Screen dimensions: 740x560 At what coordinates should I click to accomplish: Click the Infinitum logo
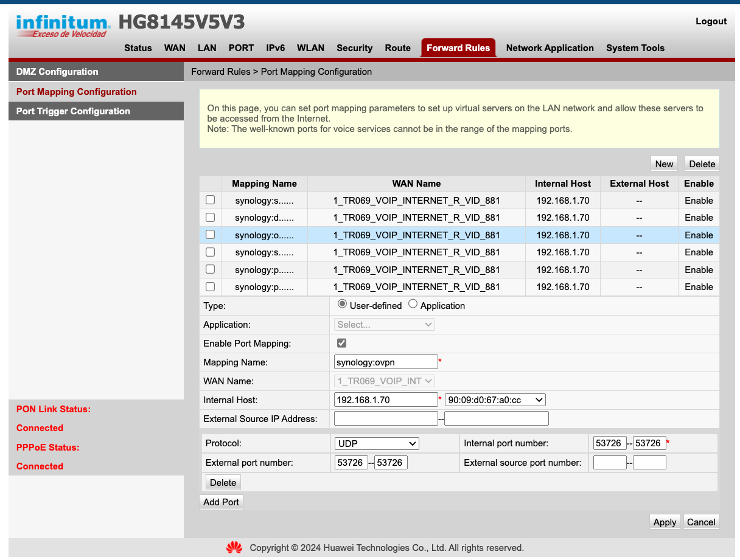(63, 26)
